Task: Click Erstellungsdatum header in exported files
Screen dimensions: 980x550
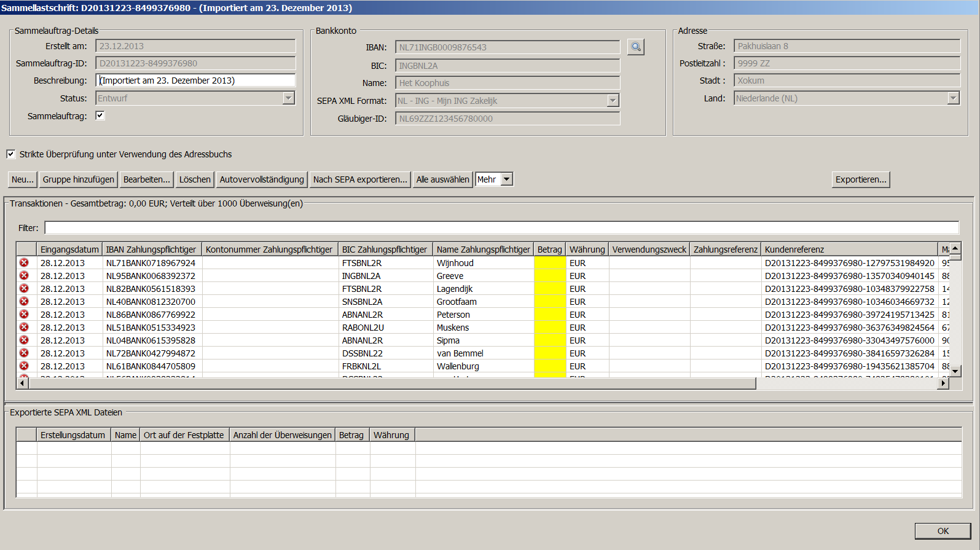Action: click(x=73, y=435)
